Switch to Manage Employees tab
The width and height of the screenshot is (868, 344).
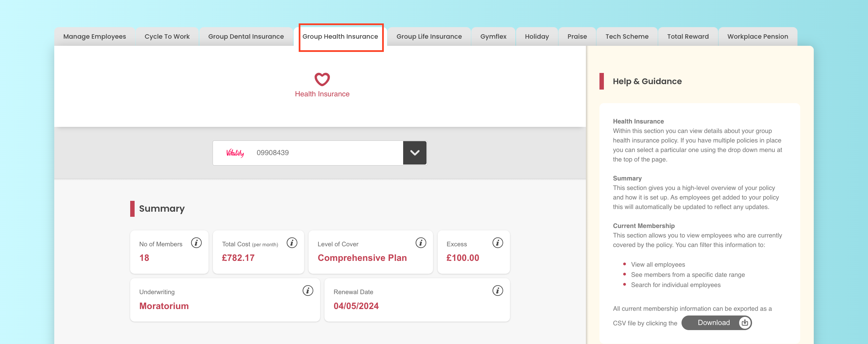tap(95, 37)
